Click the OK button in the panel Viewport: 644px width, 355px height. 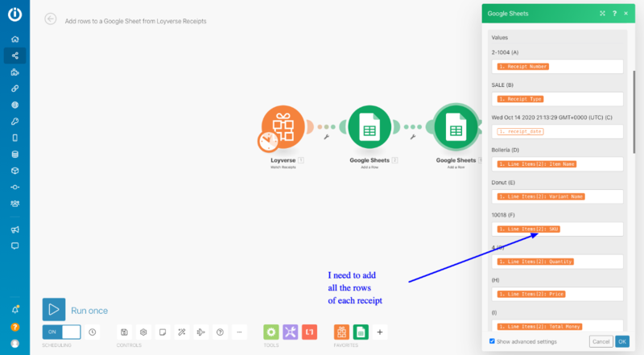click(622, 341)
